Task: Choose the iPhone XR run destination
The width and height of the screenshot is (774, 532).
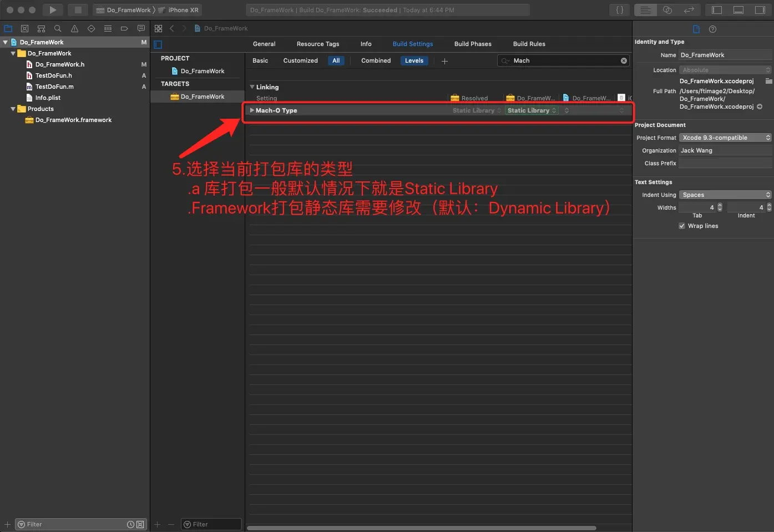Action: click(x=179, y=10)
